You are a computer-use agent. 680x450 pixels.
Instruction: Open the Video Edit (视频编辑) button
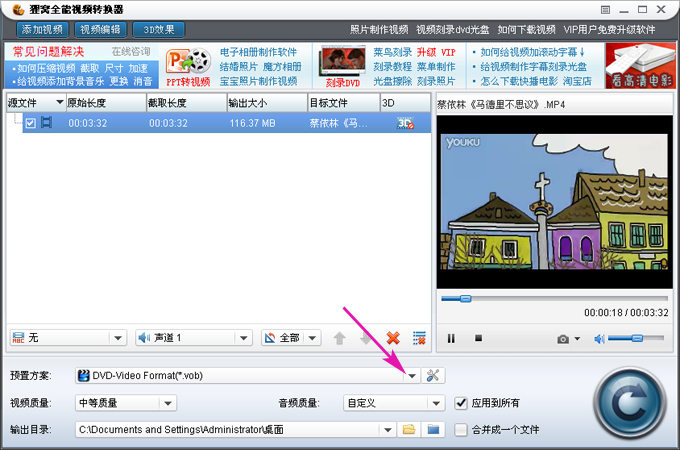pyautogui.click(x=100, y=29)
